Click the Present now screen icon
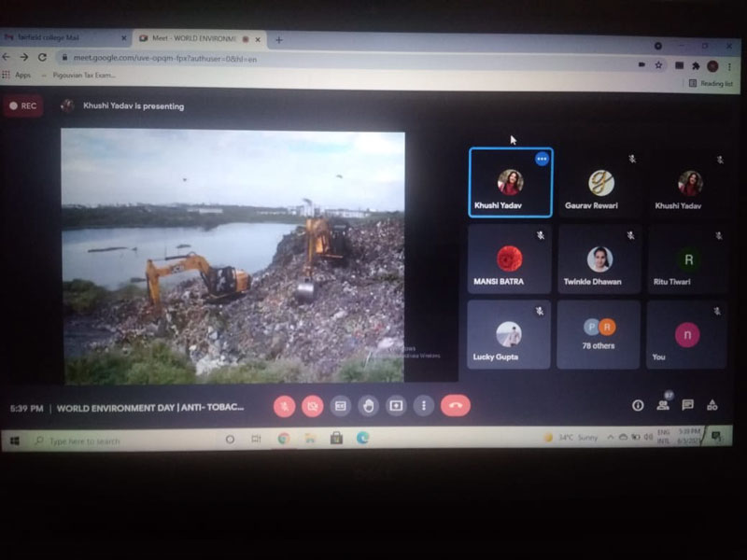This screenshot has width=747, height=560. 396,406
